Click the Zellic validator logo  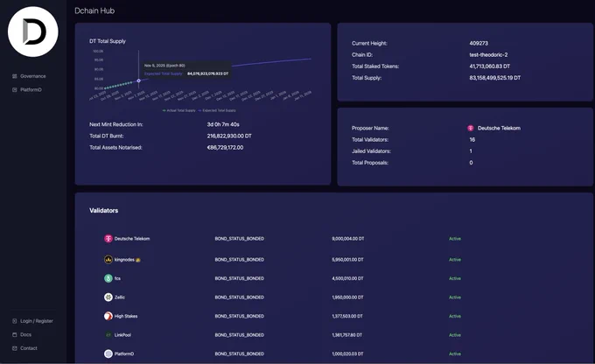pyautogui.click(x=108, y=297)
